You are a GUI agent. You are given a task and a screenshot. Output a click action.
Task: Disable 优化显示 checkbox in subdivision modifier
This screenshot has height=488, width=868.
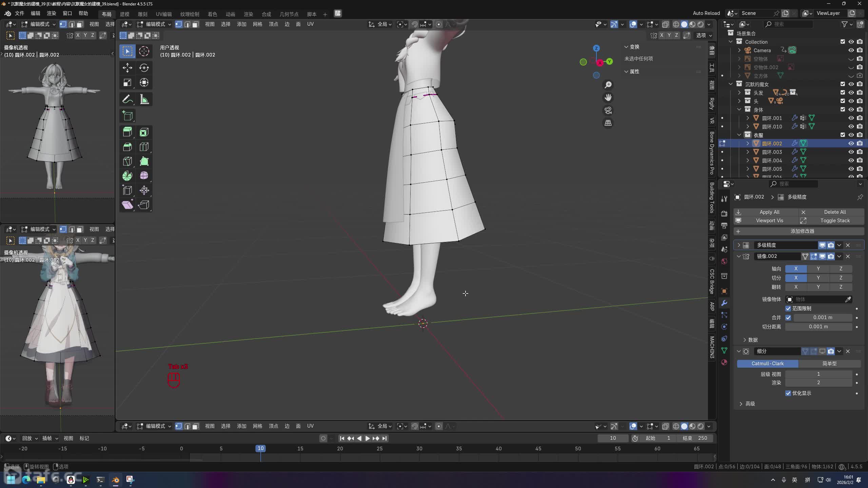(x=788, y=393)
